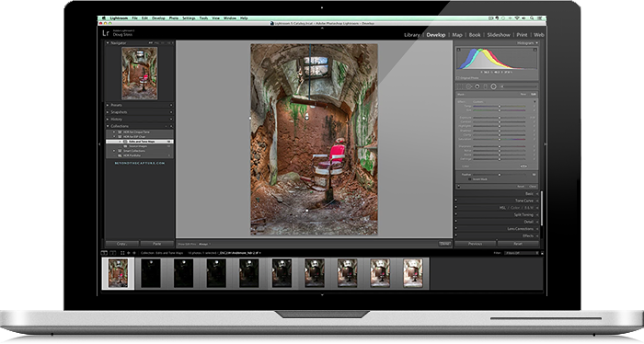This screenshot has width=644, height=344.
Task: Select the Spot Removal tool icon
Action: point(468,86)
